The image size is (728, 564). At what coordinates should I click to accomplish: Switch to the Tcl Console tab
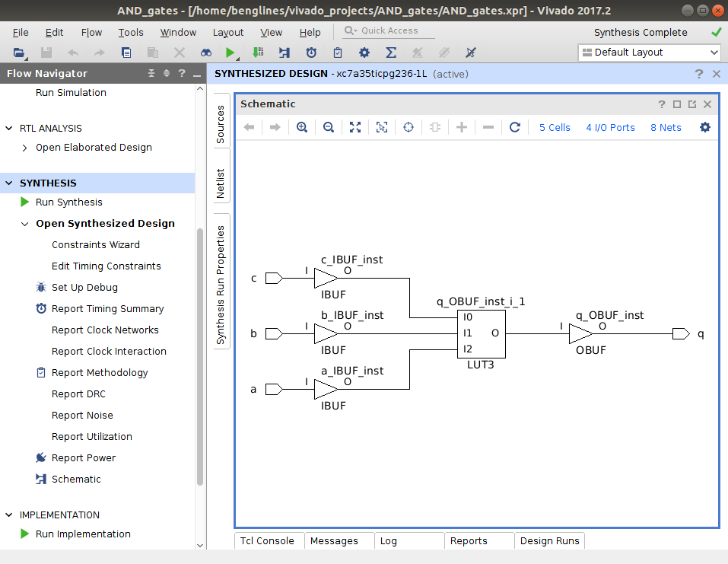coord(269,540)
